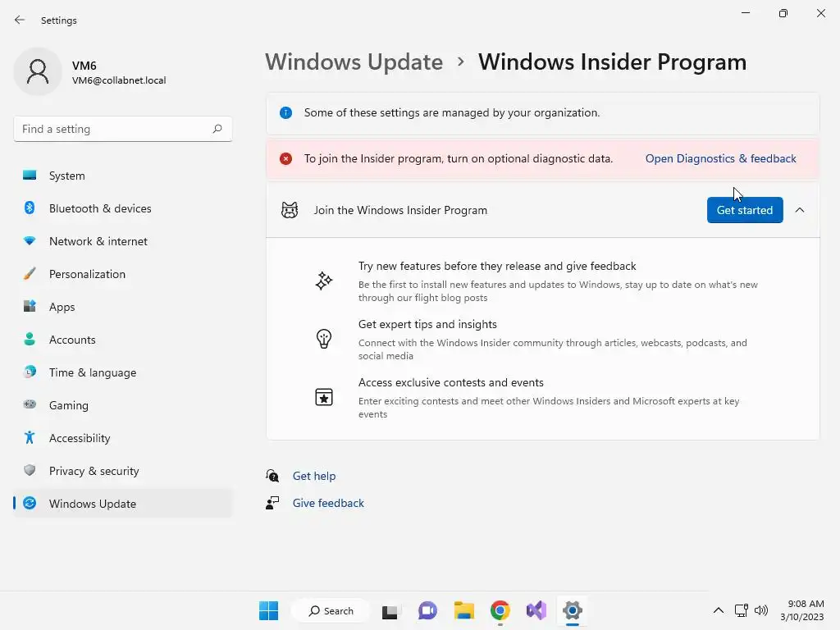Open the clock showing 9:08 AM
The height and width of the screenshot is (630, 840).
[x=802, y=610]
